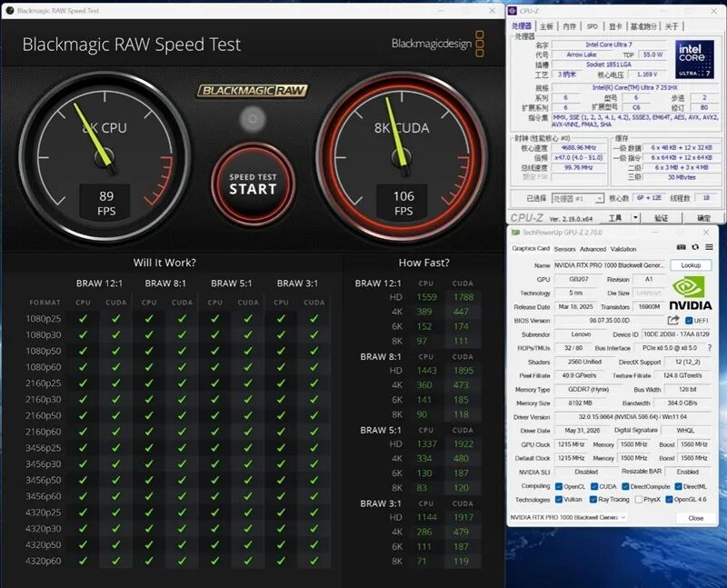
Task: Click the 447 4K CUDA result value
Action: point(461,312)
